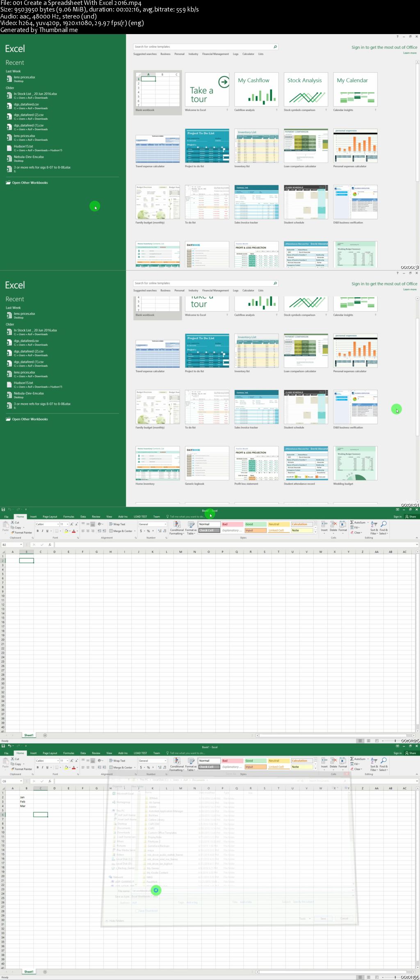Expand Clear dropdown in third frame editing group

[x=361, y=532]
